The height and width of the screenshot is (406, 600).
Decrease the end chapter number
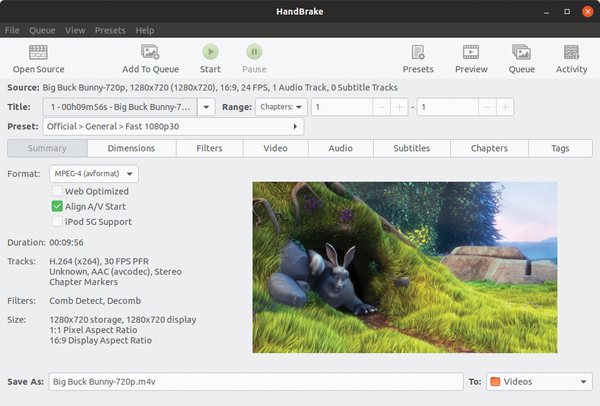pos(487,107)
